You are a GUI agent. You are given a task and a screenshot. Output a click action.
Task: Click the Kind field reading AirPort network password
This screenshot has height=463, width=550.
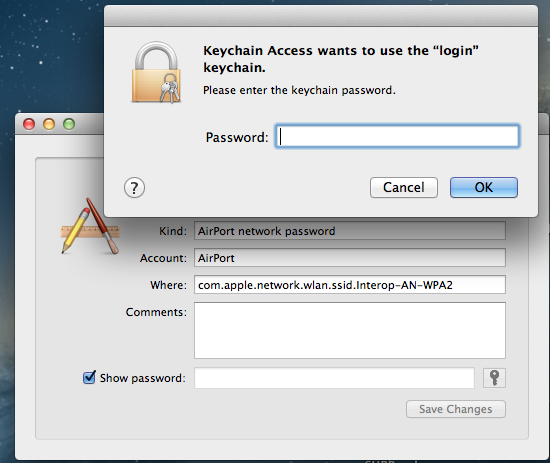(x=350, y=231)
